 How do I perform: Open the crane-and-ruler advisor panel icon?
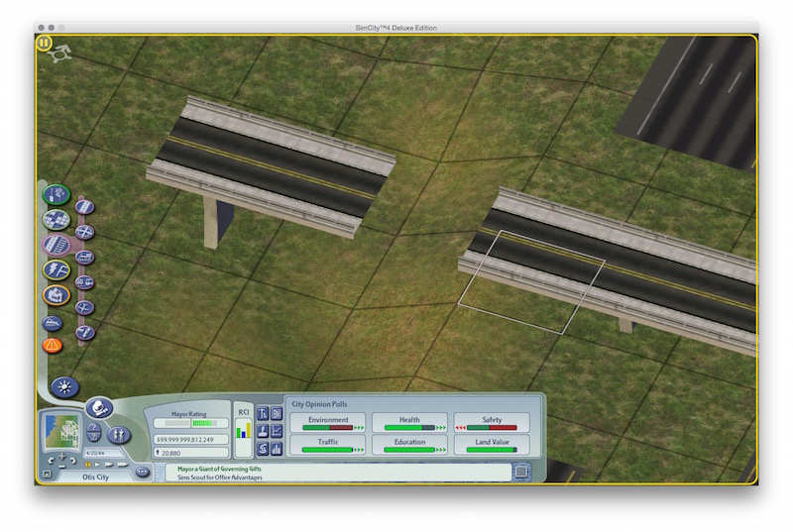(x=263, y=414)
